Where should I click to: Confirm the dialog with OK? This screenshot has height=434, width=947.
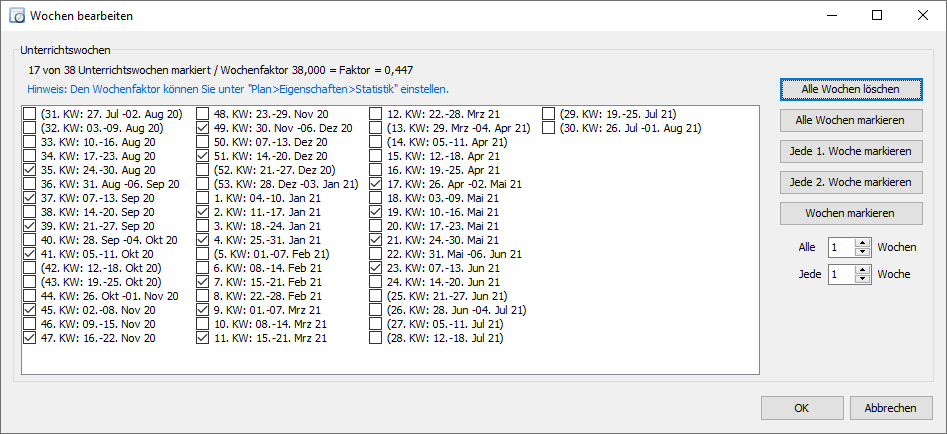(801, 408)
